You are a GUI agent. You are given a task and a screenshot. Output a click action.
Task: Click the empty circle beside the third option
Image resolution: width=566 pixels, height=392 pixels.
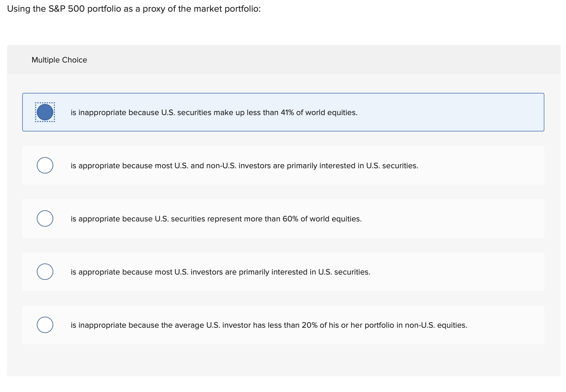tap(45, 218)
